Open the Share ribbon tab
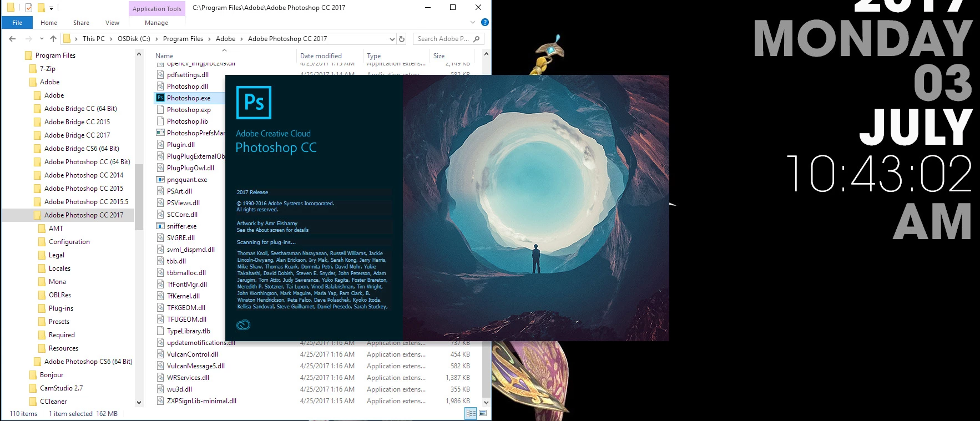The height and width of the screenshot is (421, 980). coord(81,23)
